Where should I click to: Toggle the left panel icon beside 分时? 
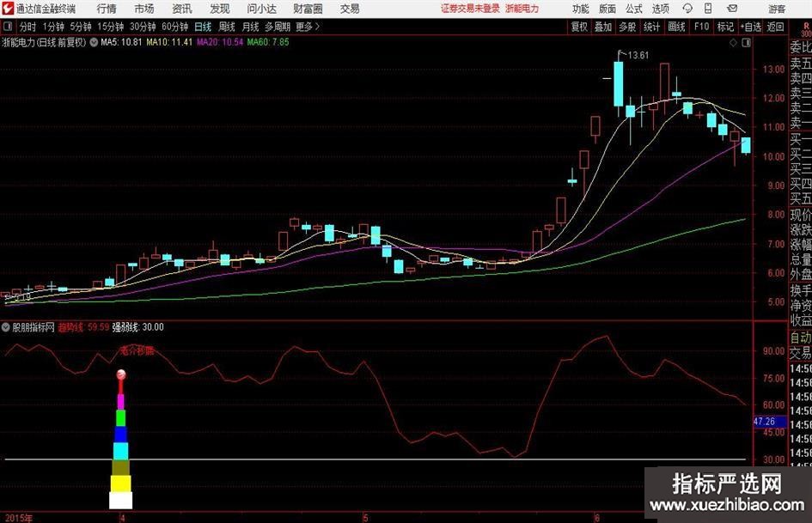click(x=8, y=27)
